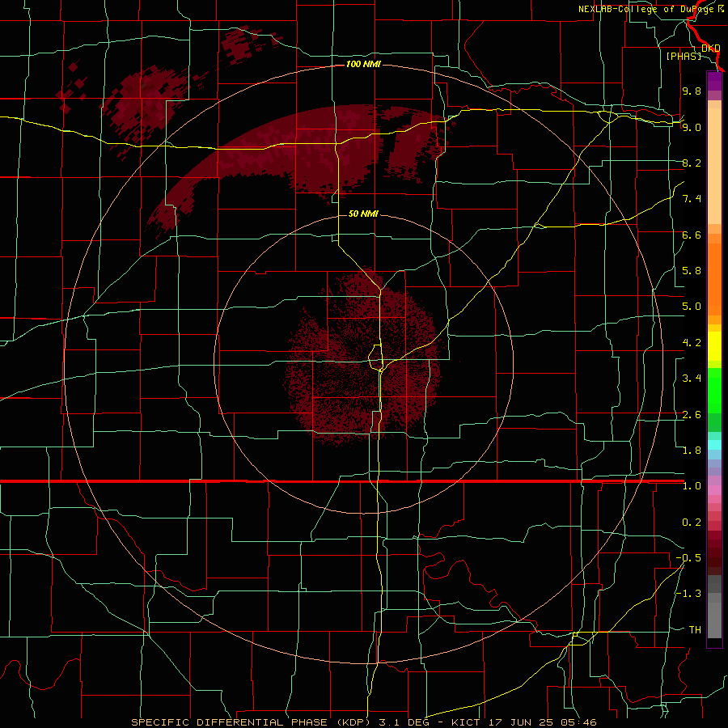Pick the yellow color band near 4.2
The image size is (728, 728).
coord(714,346)
